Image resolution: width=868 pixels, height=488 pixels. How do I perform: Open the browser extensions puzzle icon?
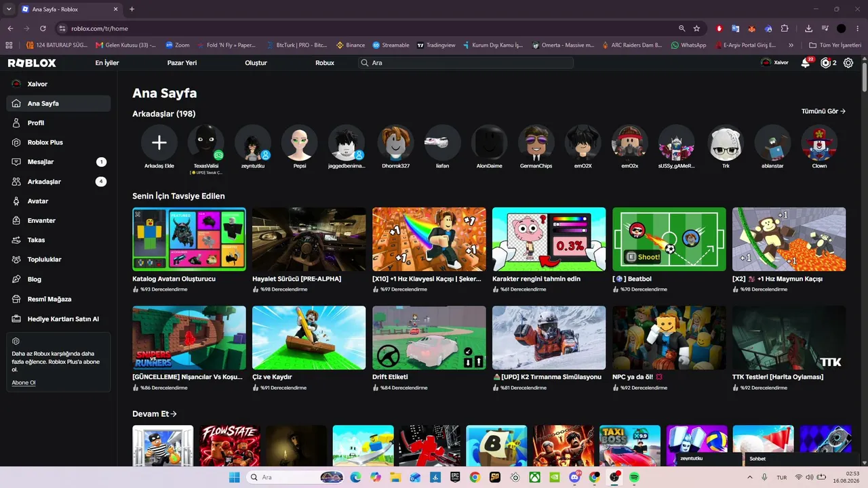click(785, 28)
